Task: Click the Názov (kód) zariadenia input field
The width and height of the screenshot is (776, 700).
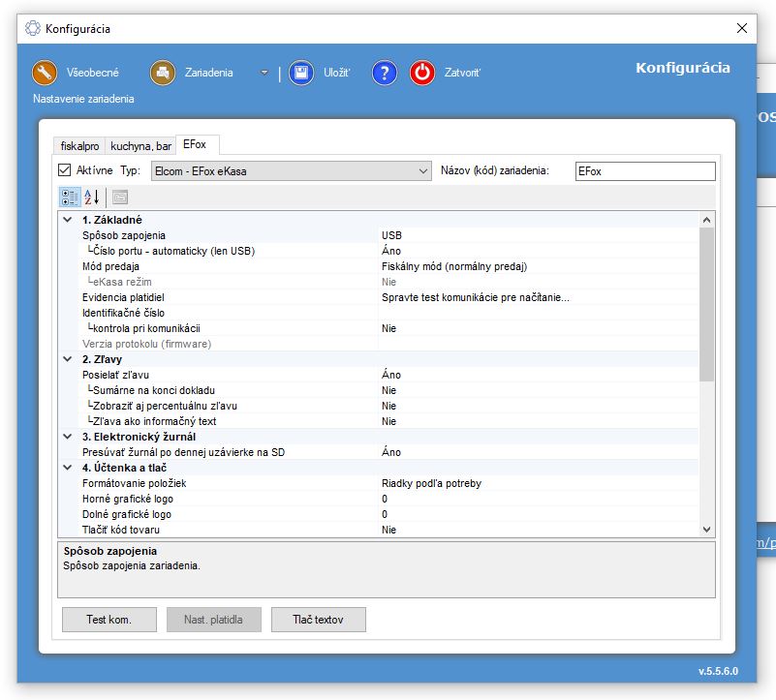Action: [x=644, y=171]
